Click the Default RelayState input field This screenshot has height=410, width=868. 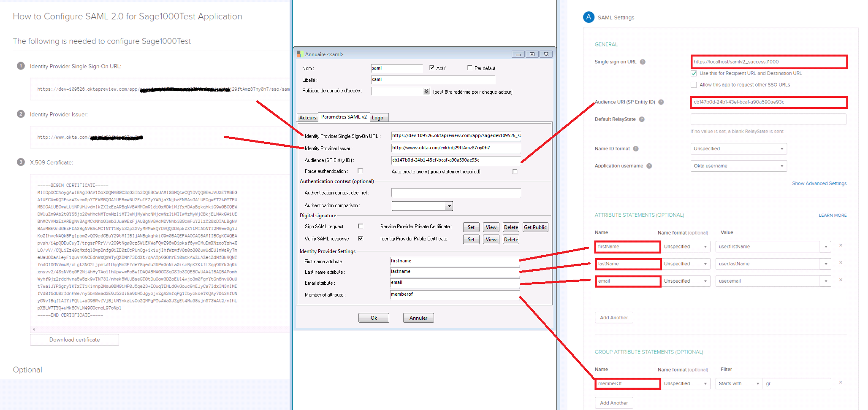pyautogui.click(x=768, y=119)
